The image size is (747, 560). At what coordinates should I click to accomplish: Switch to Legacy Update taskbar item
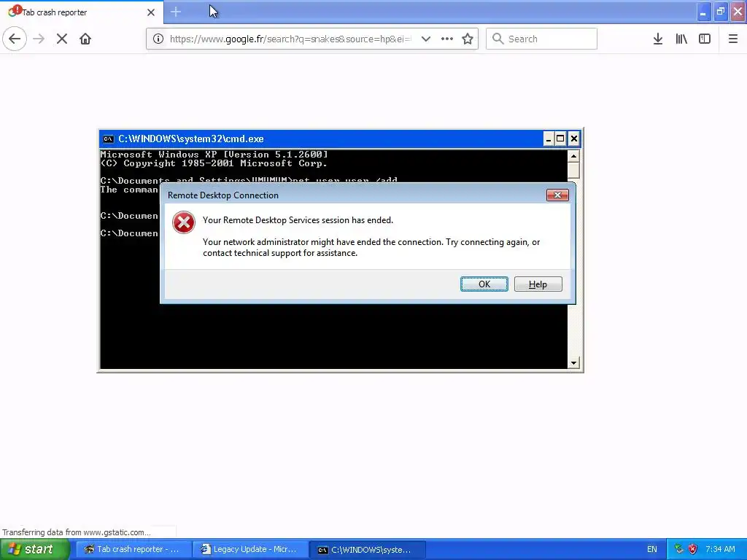[251, 549]
